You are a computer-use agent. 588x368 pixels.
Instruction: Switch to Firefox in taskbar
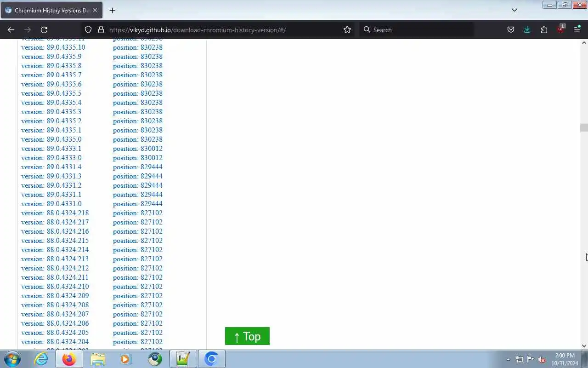(69, 359)
